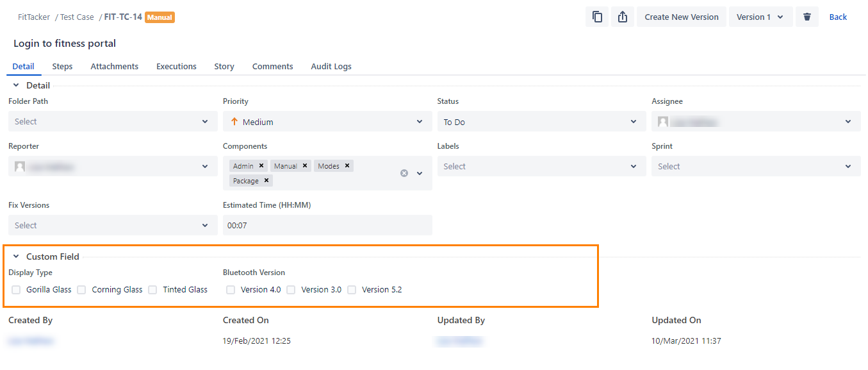The height and width of the screenshot is (370, 868).
Task: Remove the Manual component tag
Action: click(305, 165)
